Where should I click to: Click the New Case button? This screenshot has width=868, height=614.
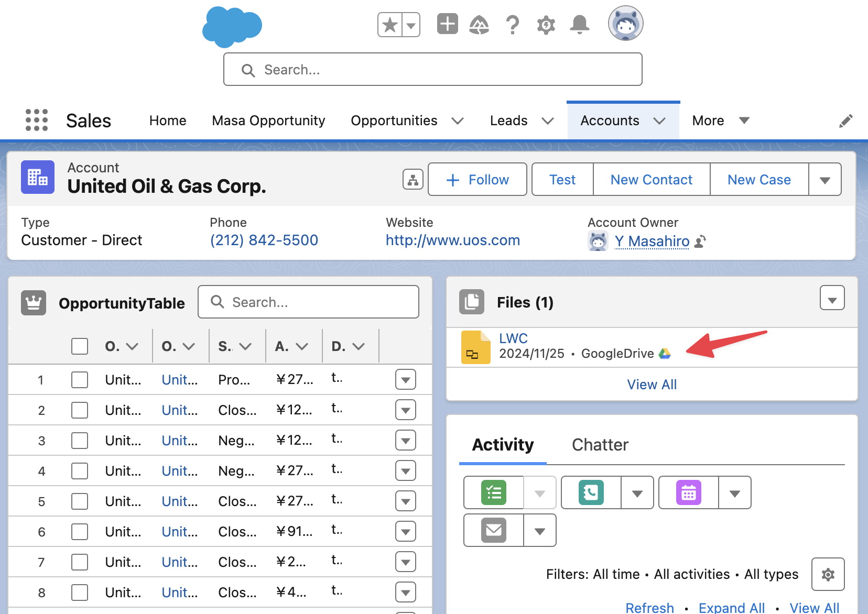point(759,179)
